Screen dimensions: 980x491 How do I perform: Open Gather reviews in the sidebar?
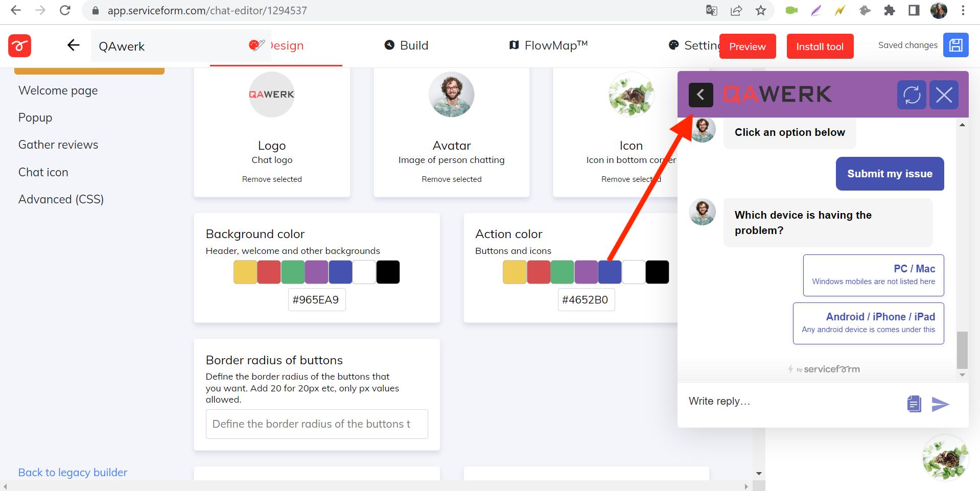(58, 145)
